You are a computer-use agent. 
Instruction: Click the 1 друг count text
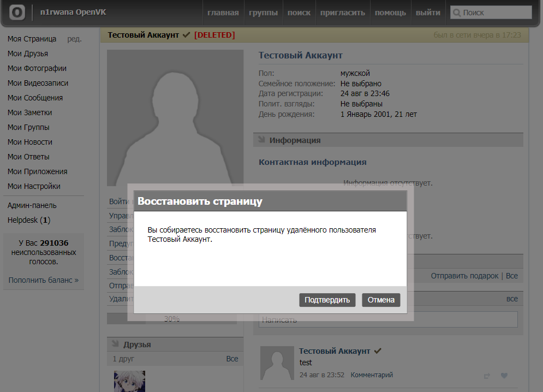click(123, 359)
